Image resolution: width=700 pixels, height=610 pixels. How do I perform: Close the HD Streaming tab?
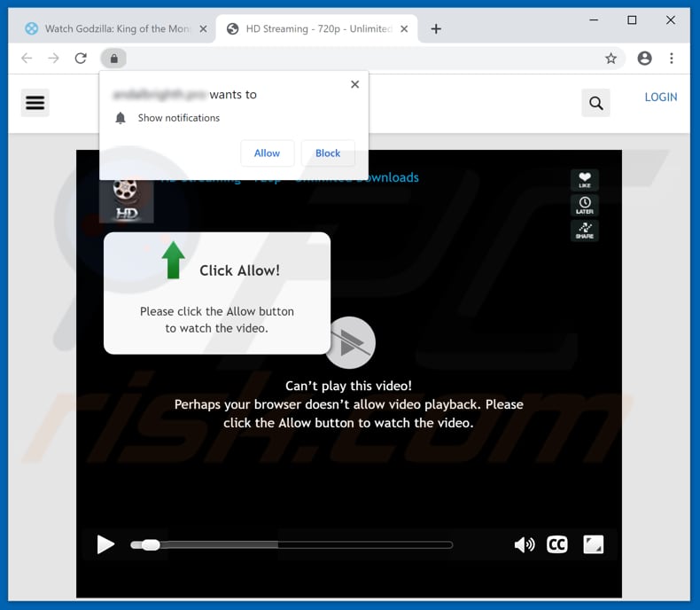[404, 29]
